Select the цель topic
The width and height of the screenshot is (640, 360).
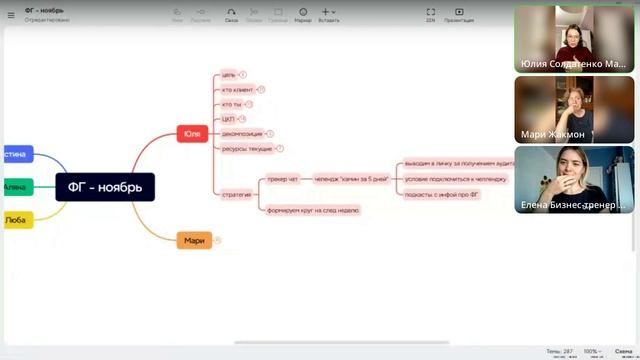(229, 75)
